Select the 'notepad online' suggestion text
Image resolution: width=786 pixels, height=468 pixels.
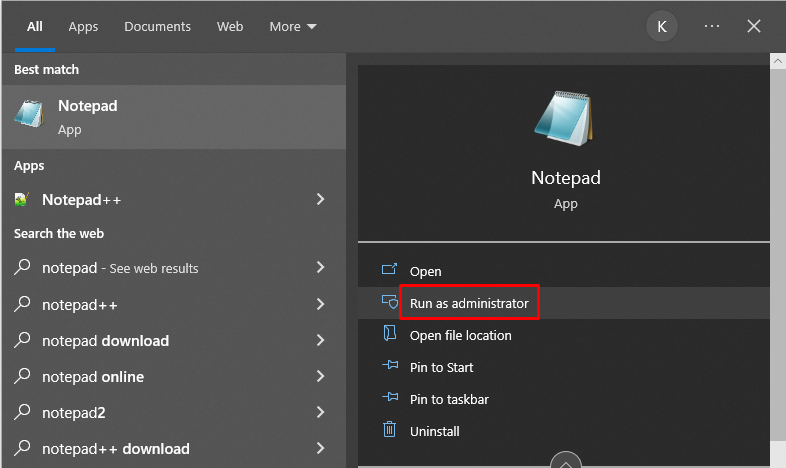[x=93, y=377]
